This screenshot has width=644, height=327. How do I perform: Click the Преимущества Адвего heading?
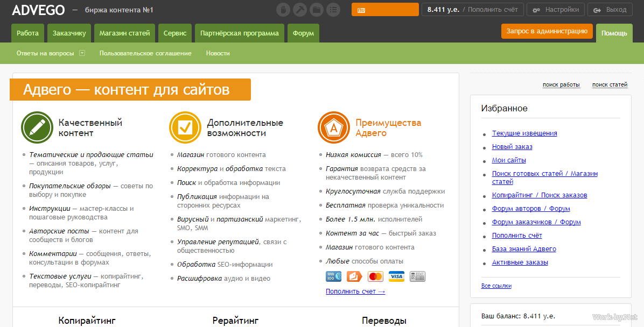tap(388, 127)
